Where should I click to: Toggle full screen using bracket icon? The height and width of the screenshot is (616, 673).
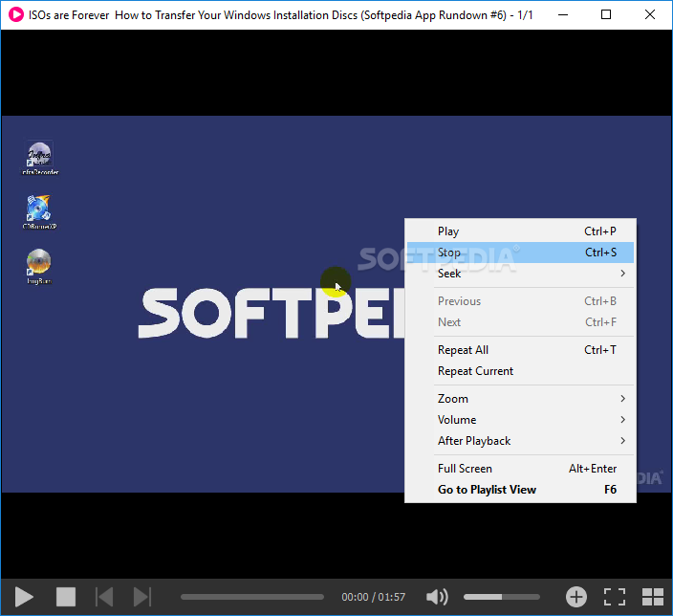coord(615,597)
